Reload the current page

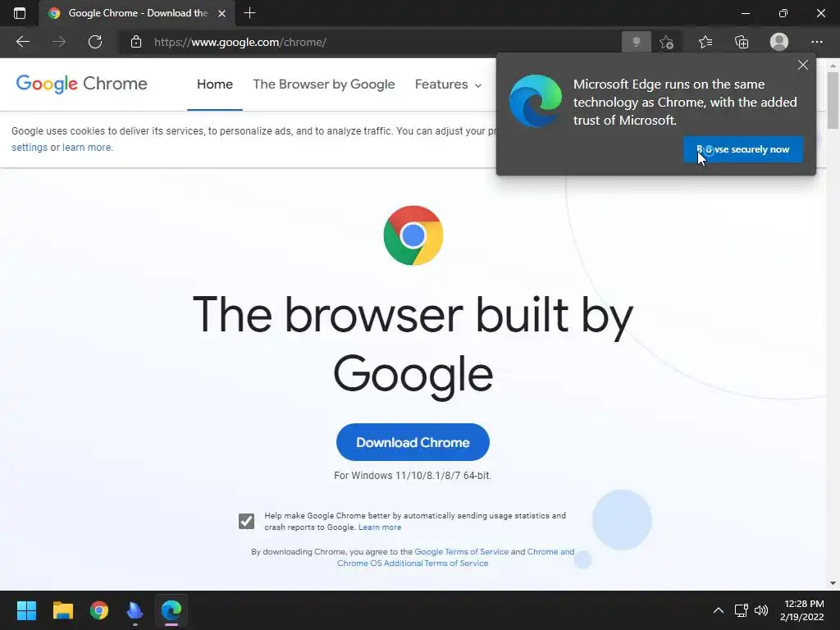(x=95, y=42)
